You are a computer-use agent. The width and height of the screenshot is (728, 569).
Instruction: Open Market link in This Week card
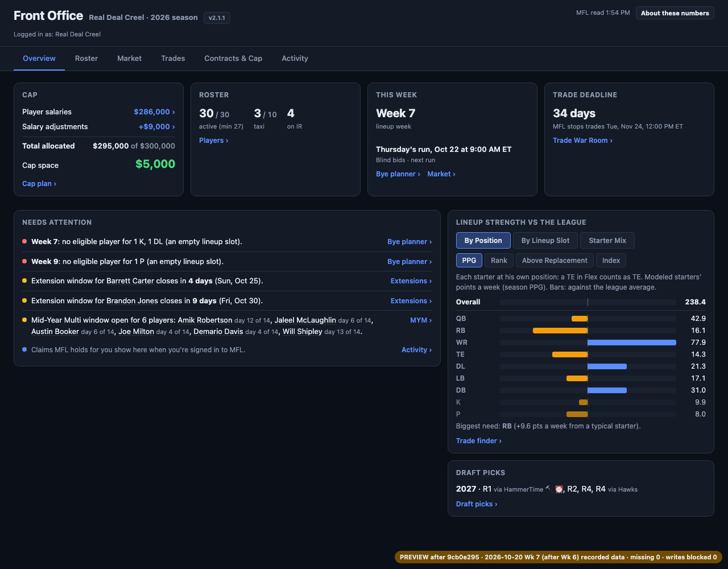(x=441, y=174)
